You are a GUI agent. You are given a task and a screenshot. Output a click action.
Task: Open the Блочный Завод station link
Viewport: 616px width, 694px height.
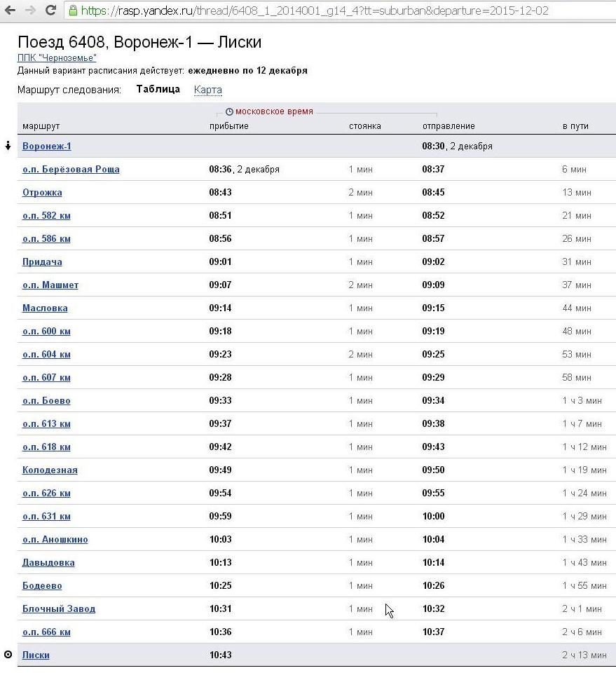click(x=59, y=608)
